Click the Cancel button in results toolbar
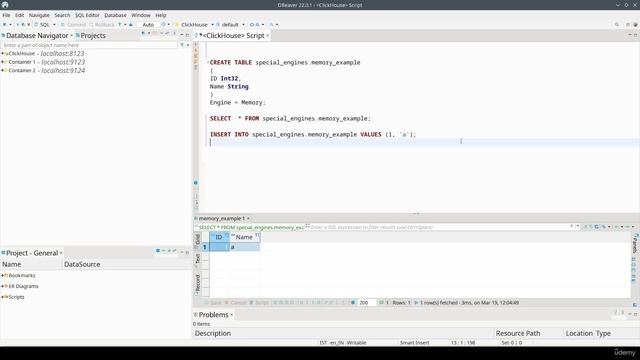 236,302
